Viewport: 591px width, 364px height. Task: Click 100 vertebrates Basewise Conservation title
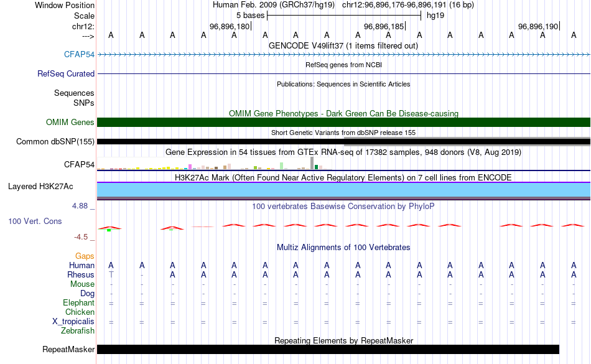343,206
